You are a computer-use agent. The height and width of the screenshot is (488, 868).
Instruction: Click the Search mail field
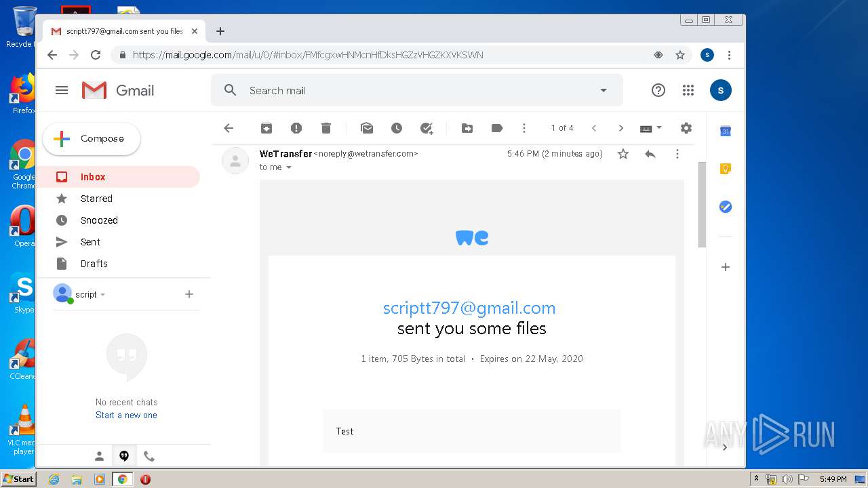pyautogui.click(x=417, y=90)
